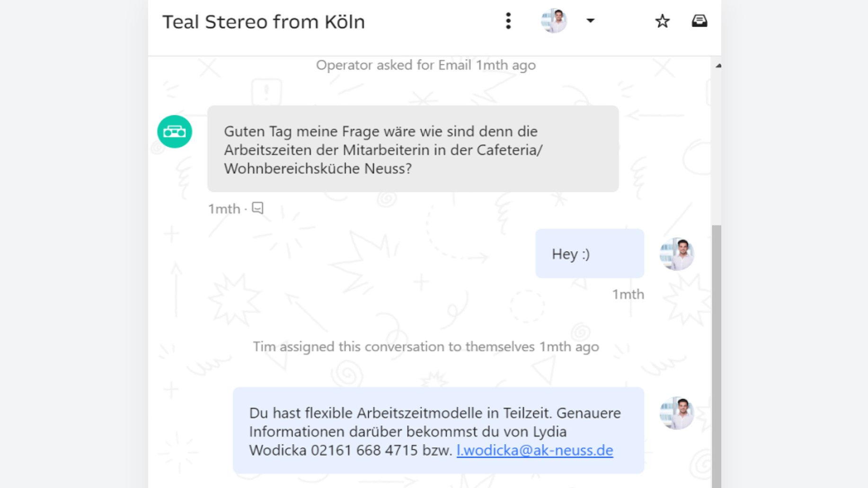This screenshot has width=868, height=488.
Task: Open the three-dot more options menu
Action: click(x=508, y=21)
